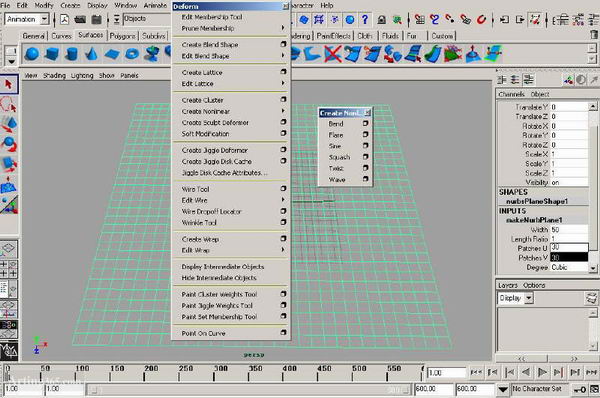Choose Soft Modification menu item
This screenshot has height=398, width=600.
[x=205, y=134]
